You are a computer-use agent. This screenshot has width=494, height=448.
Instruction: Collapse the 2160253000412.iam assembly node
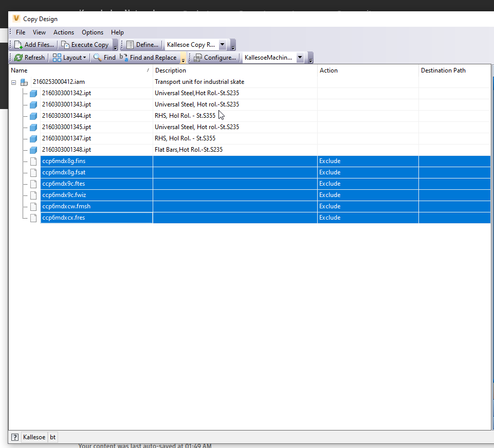click(13, 82)
